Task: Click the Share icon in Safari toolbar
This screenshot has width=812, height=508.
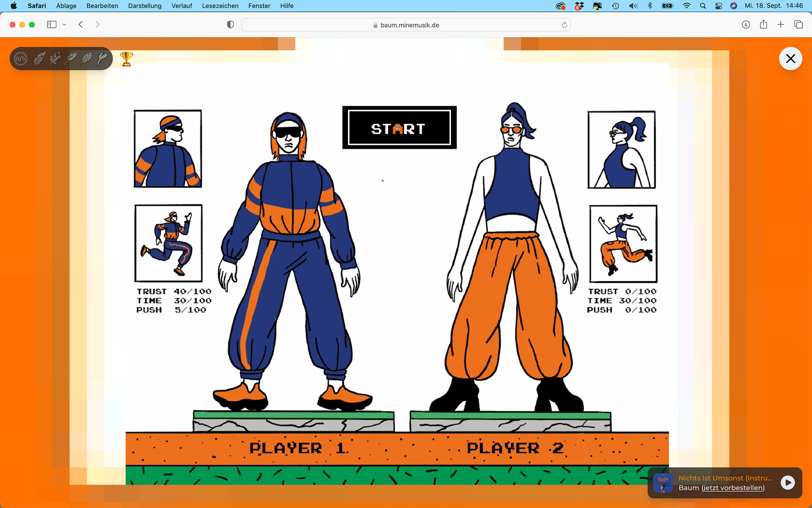Action: (x=763, y=25)
